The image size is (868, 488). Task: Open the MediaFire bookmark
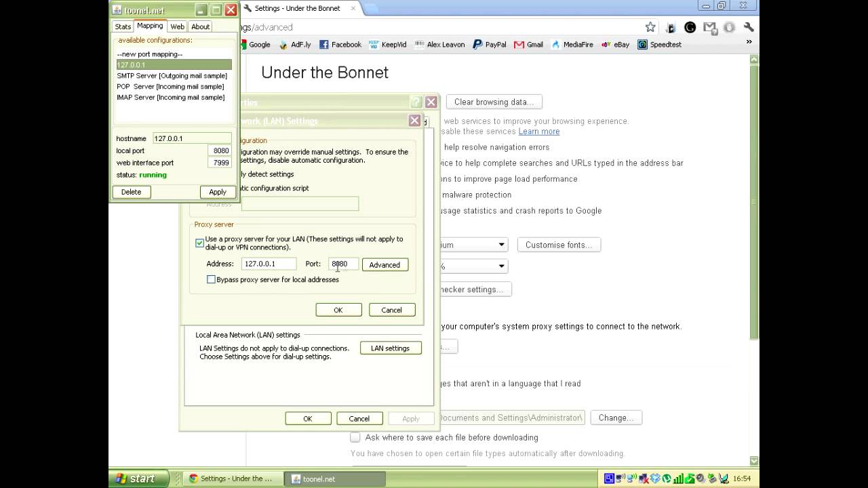click(572, 45)
